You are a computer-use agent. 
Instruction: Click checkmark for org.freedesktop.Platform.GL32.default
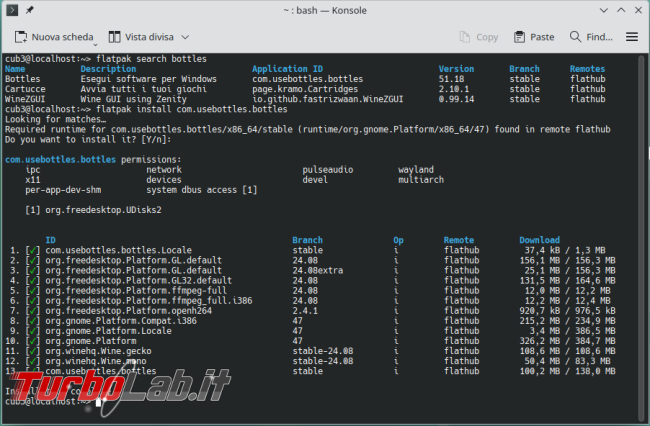pyautogui.click(x=33, y=281)
